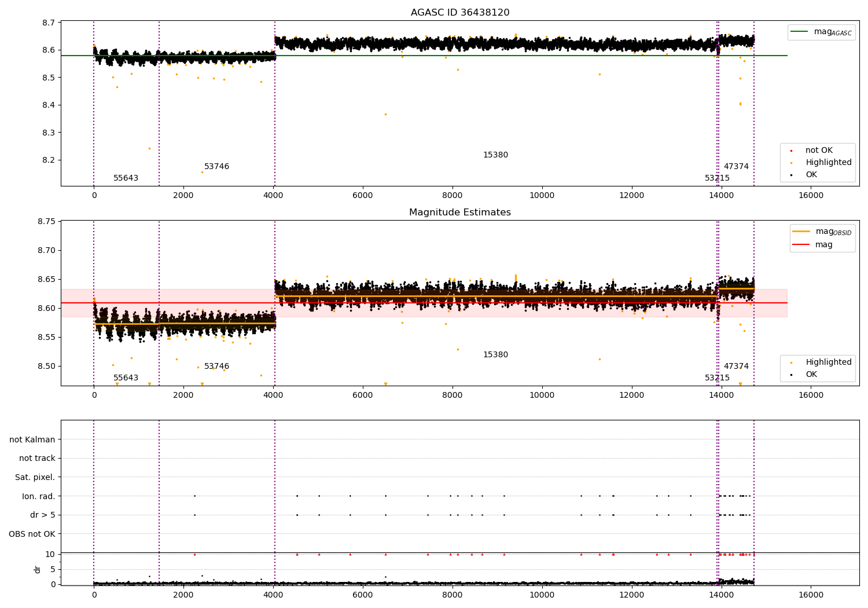Click the 10 tick on dr axis

pyautogui.click(x=50, y=555)
